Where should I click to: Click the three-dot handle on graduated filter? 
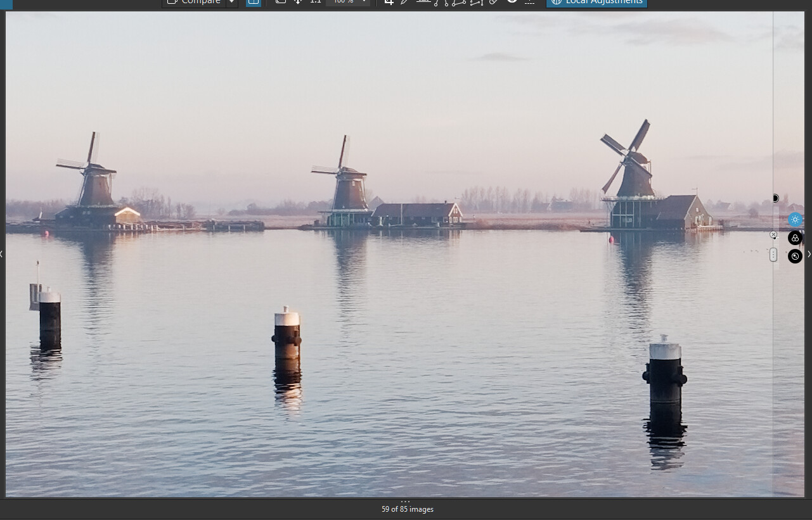(773, 255)
